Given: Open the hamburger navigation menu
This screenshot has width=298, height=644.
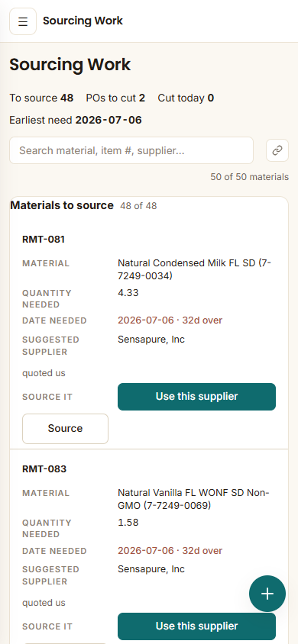Looking at the screenshot, I should pos(23,21).
